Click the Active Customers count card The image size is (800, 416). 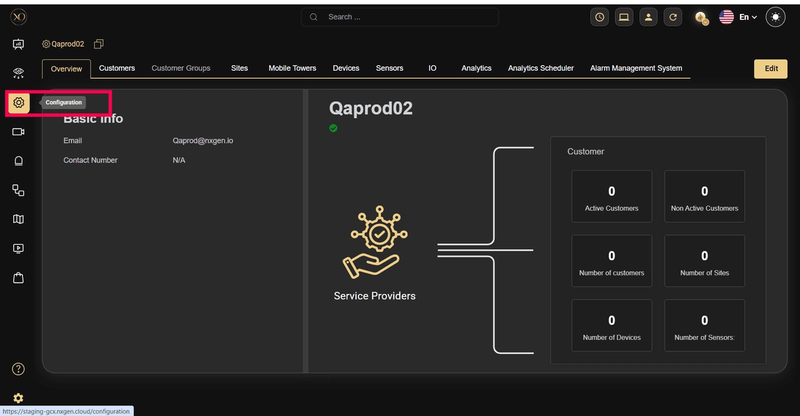coord(611,197)
